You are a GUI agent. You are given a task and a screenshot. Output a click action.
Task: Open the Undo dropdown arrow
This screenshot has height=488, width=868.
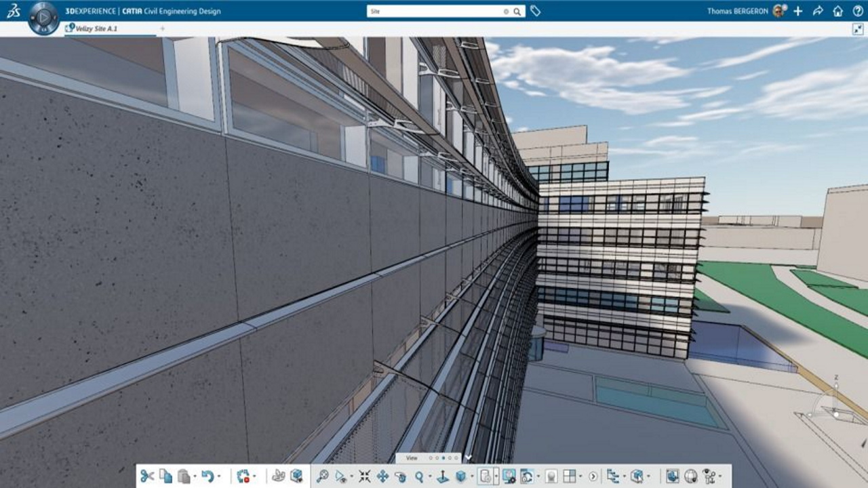219,477
